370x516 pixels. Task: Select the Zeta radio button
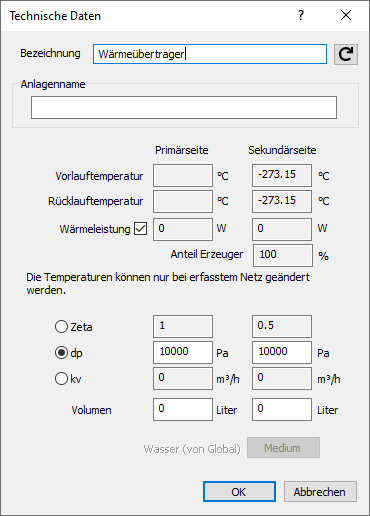point(61,327)
